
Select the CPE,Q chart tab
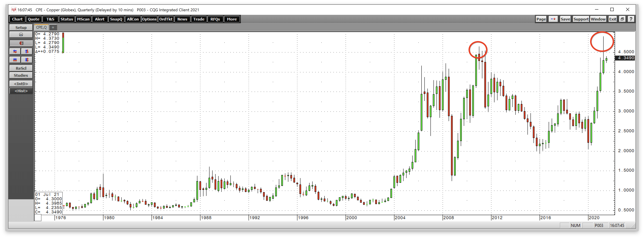[41, 27]
